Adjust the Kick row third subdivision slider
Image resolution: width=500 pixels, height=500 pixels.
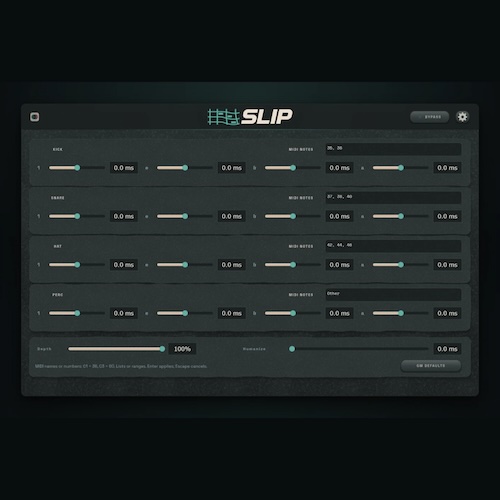point(293,168)
